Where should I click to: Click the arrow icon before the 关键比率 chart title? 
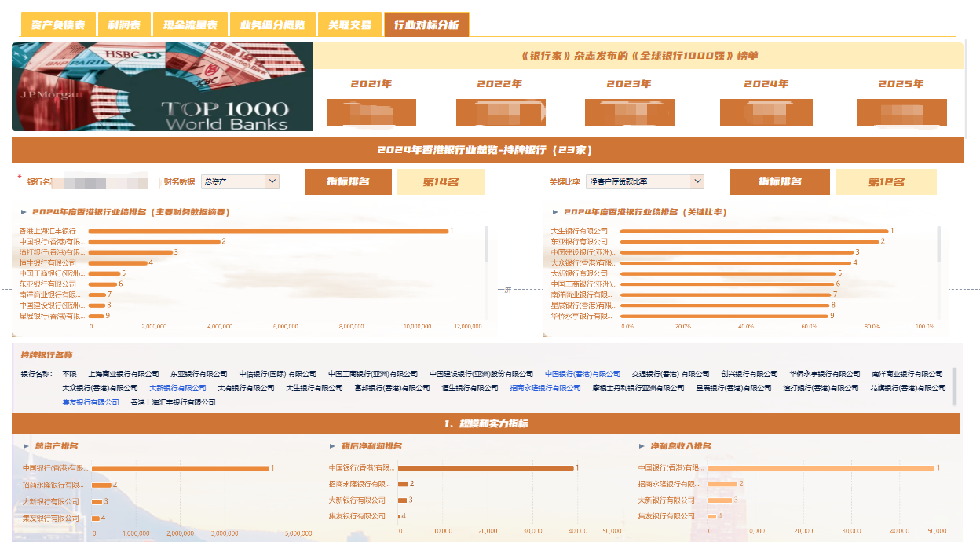(556, 212)
